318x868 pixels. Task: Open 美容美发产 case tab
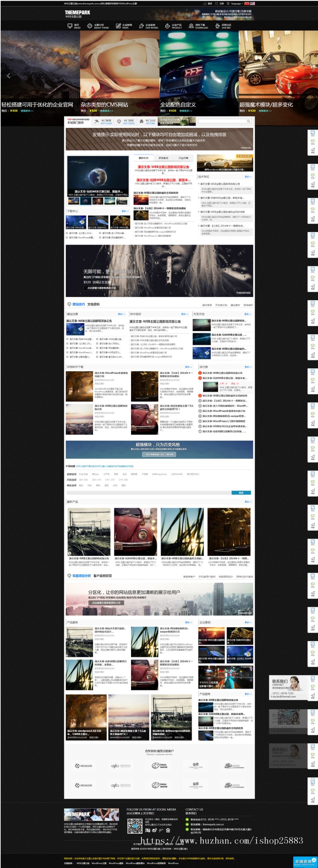point(189,577)
